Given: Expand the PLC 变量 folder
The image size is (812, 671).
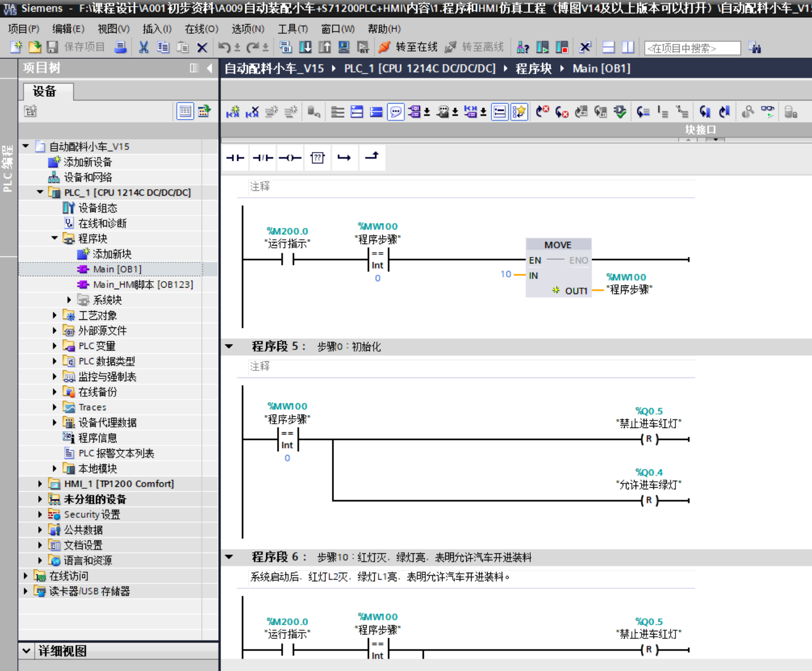Looking at the screenshot, I should pyautogui.click(x=55, y=346).
